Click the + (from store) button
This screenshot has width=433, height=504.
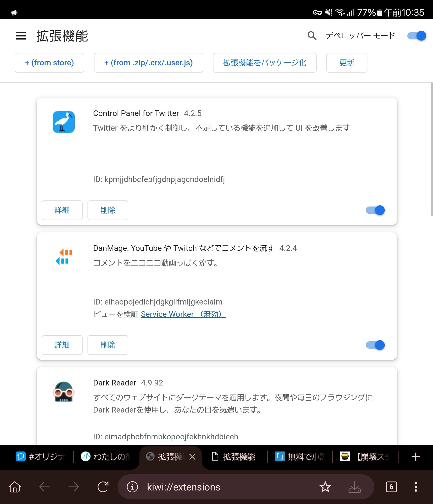point(49,63)
